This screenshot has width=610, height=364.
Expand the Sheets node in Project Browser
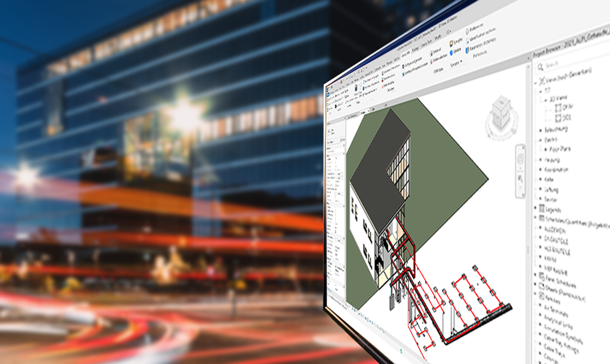536,284
